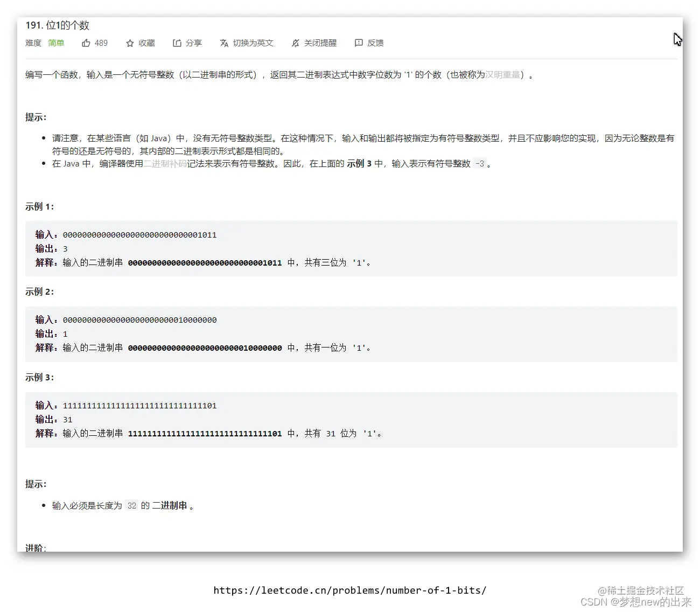Image resolution: width=700 pixels, height=612 pixels.
Task: Click the problem title 191. 位1的个数
Action: [x=58, y=25]
